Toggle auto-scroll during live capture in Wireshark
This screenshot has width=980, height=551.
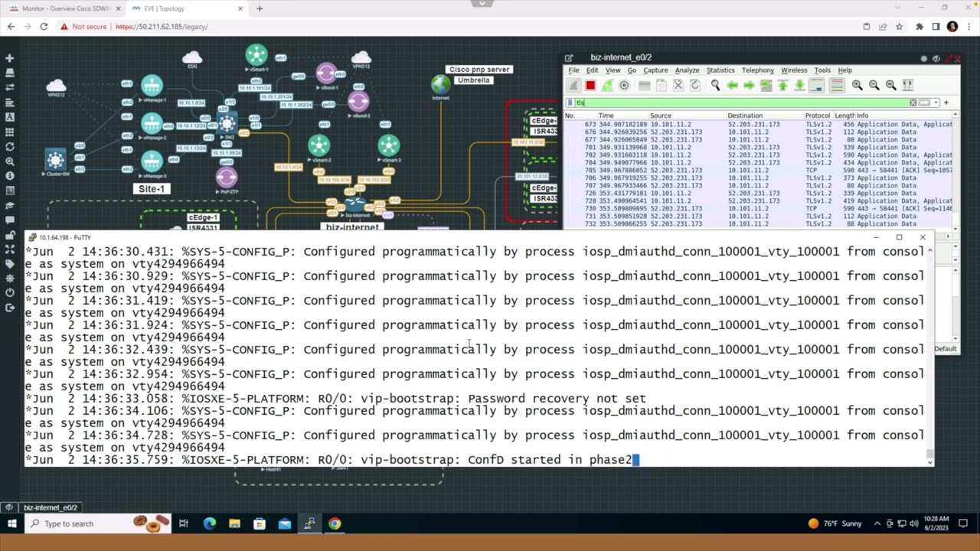(817, 86)
